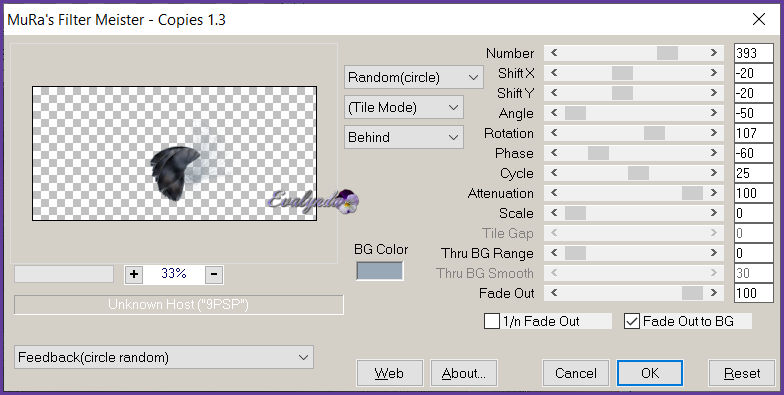Decrease Fade Out with left arrow

tap(554, 293)
